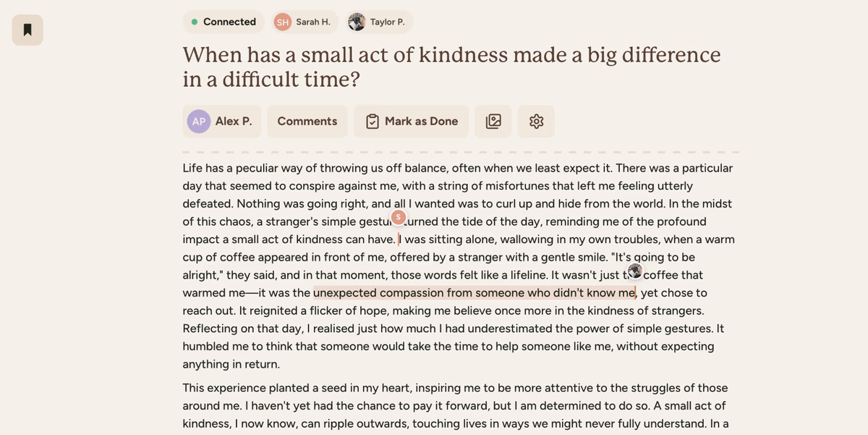Select the Taylor P. collaborator chip

[x=379, y=22]
